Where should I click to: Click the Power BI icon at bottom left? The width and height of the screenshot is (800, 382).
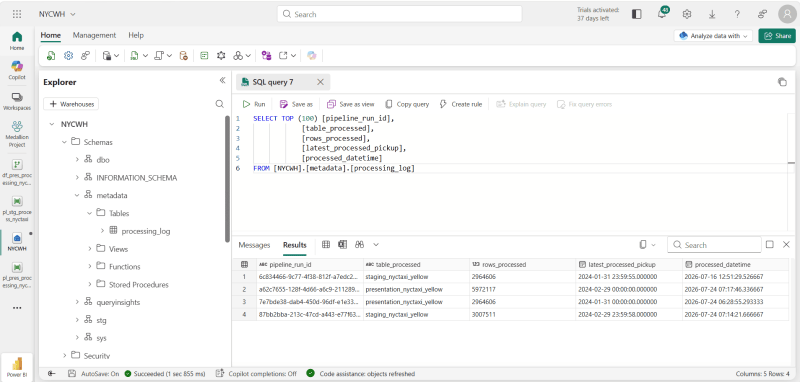[17, 366]
